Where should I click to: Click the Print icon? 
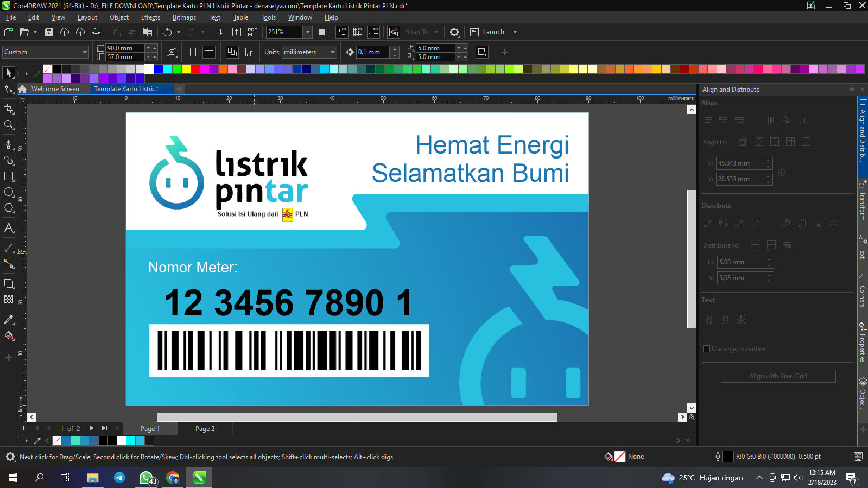click(x=96, y=32)
